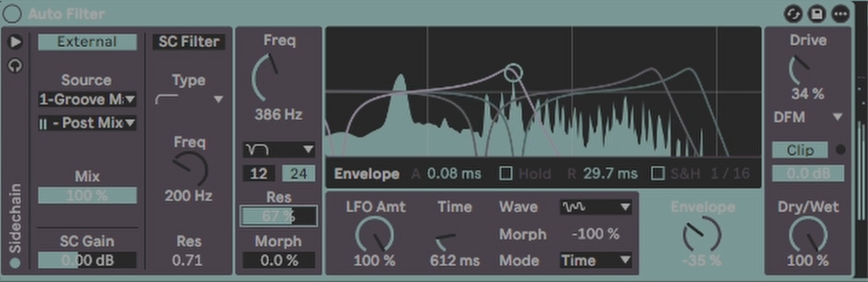Click the Morph 0.0 % value field
The image size is (868, 282).
pos(279,260)
